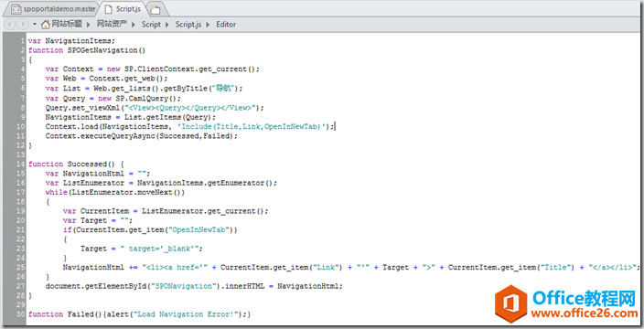
Task: Select the Script.js tab
Action: (x=123, y=8)
